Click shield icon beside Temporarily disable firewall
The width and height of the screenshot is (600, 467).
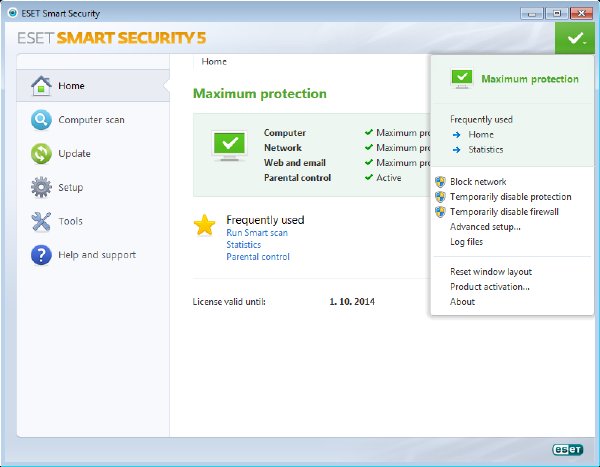pyautogui.click(x=440, y=212)
